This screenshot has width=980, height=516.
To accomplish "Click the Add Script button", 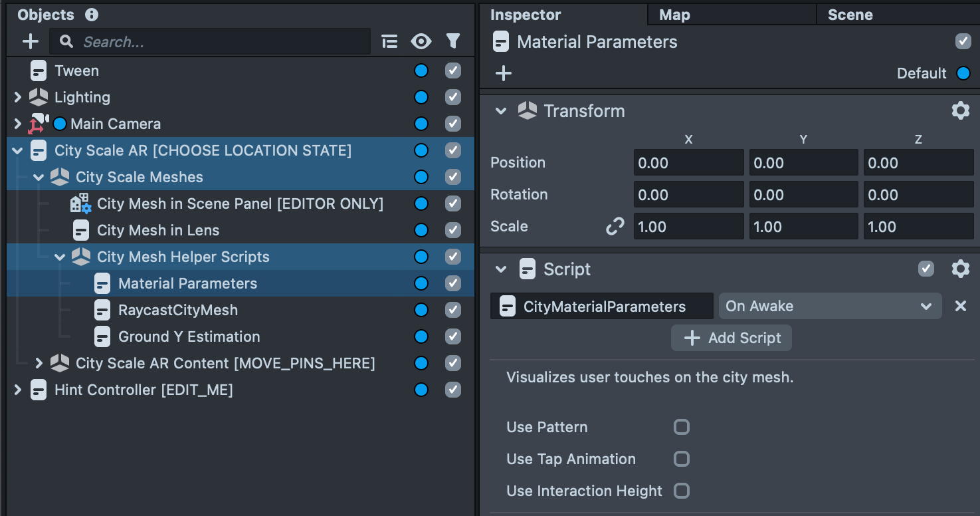I will click(731, 338).
